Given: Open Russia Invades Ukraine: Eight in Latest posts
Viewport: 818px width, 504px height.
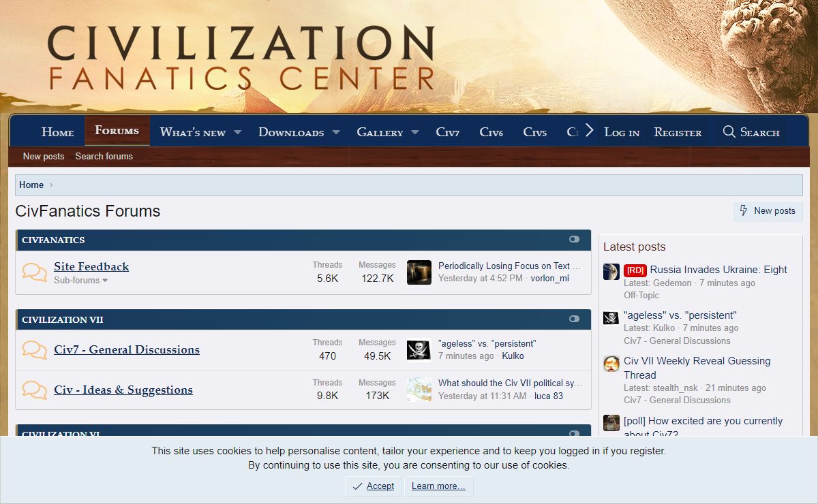Looking at the screenshot, I should 718,269.
